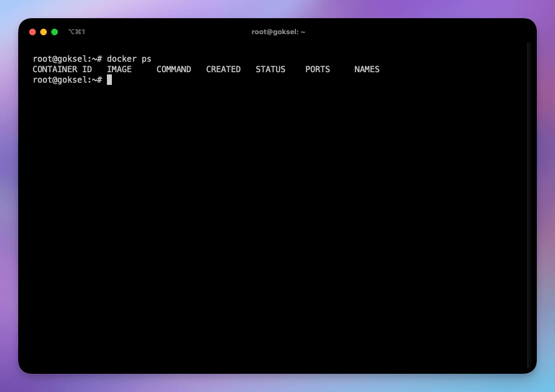The width and height of the screenshot is (555, 392).
Task: Click the 'docker ps' command text
Action: pyautogui.click(x=129, y=59)
